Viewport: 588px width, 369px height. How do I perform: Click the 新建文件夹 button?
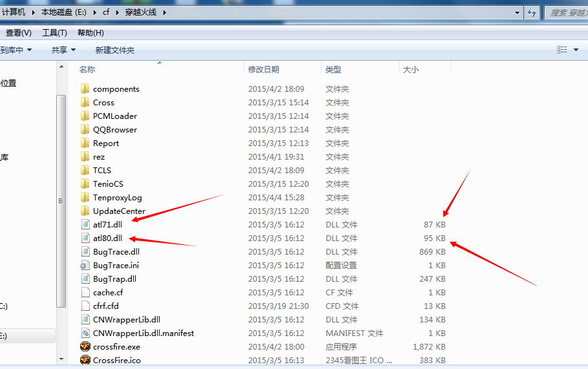point(115,50)
